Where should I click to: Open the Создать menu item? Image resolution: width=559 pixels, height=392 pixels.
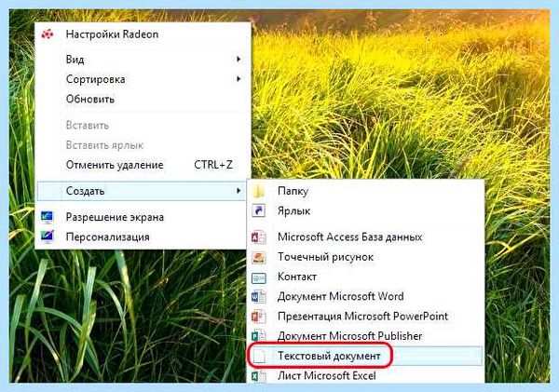141,191
